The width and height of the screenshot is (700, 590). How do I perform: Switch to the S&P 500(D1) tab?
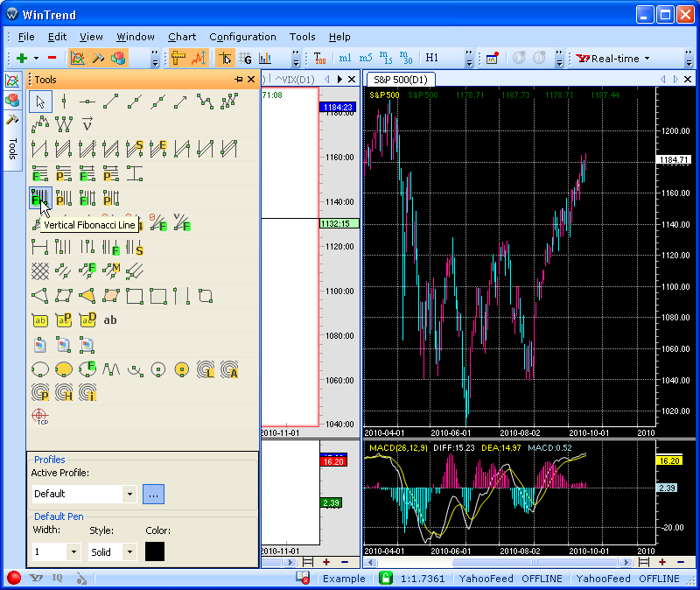(401, 80)
